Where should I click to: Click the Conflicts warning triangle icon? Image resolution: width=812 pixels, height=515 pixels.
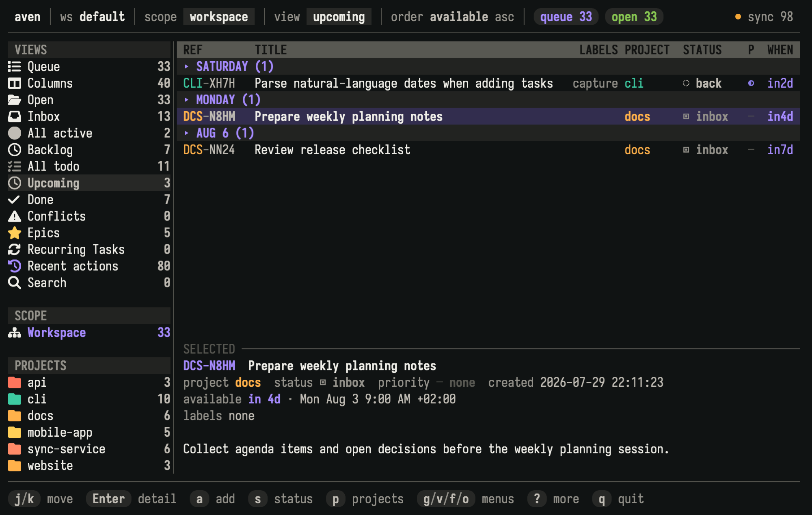(15, 216)
